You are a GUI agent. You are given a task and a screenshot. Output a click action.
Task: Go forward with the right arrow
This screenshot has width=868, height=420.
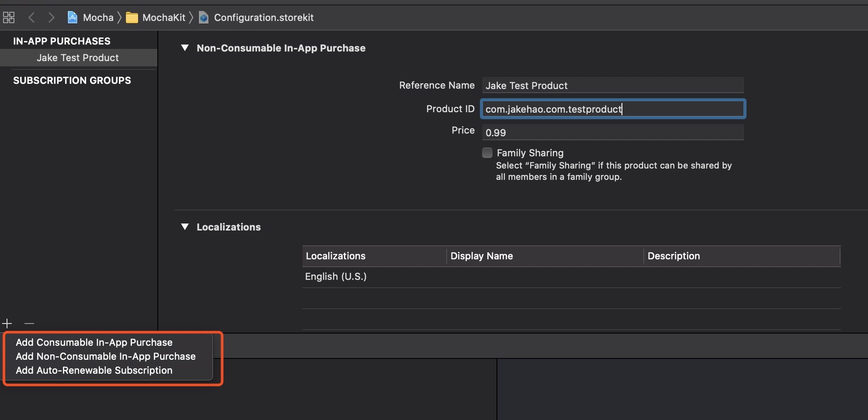pyautogui.click(x=51, y=17)
